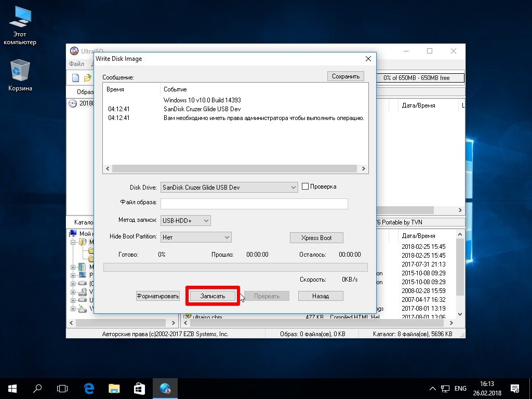This screenshot has height=399, width=532.
Task: Open Microsoft Store from the taskbar
Action: [x=139, y=389]
